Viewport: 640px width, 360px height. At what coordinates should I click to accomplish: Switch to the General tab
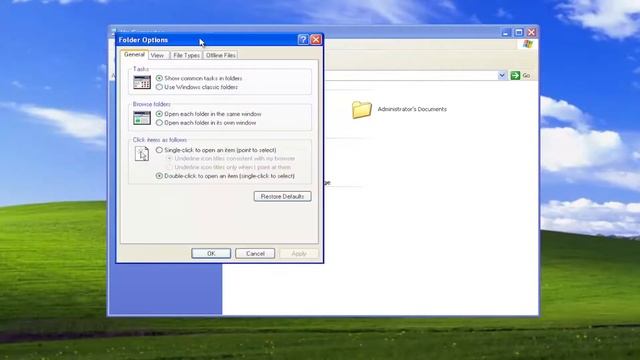coord(134,54)
